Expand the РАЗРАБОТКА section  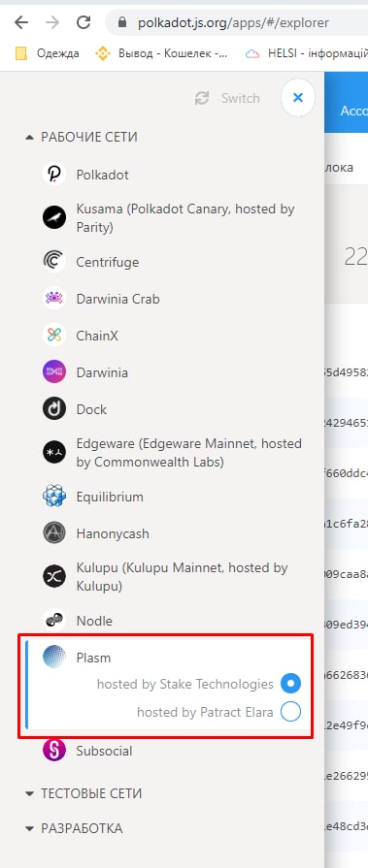coord(74,828)
